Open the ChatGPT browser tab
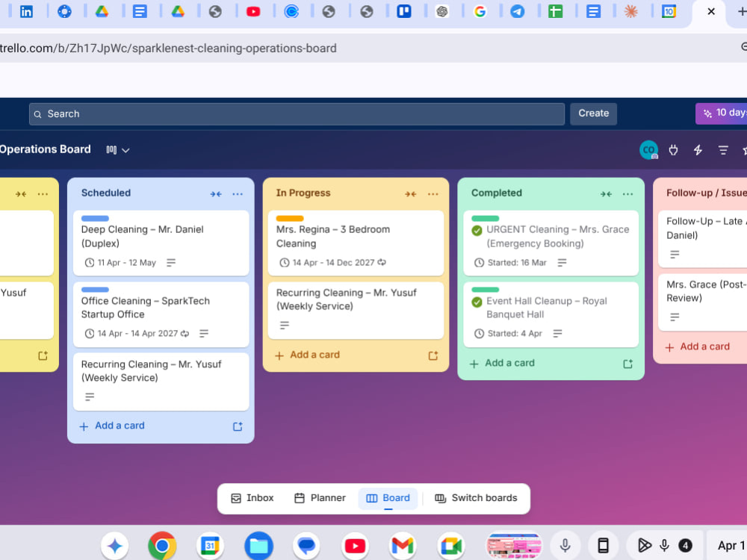The height and width of the screenshot is (560, 747). click(x=441, y=11)
